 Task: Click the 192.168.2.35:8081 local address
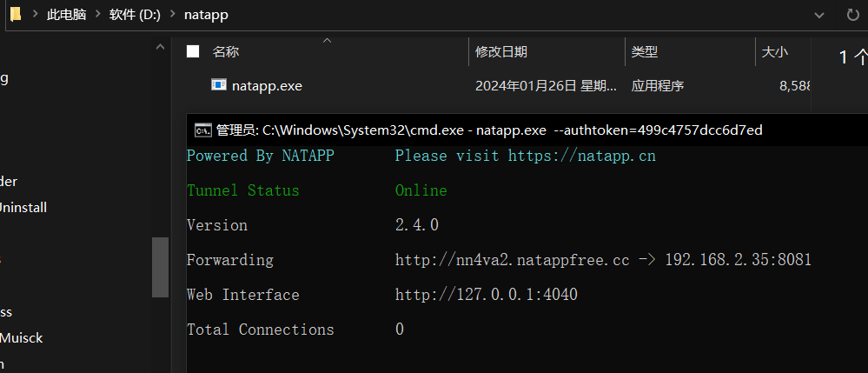pyautogui.click(x=738, y=260)
